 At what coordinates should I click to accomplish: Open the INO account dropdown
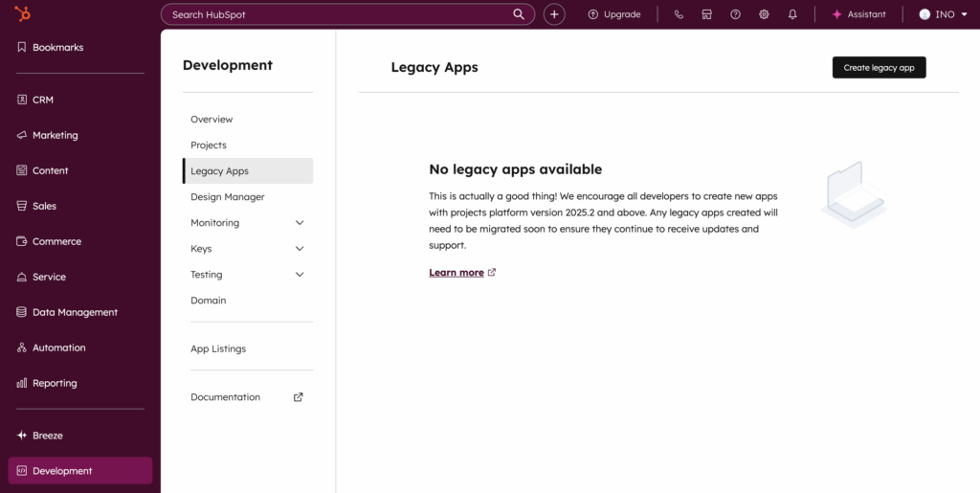tap(944, 14)
